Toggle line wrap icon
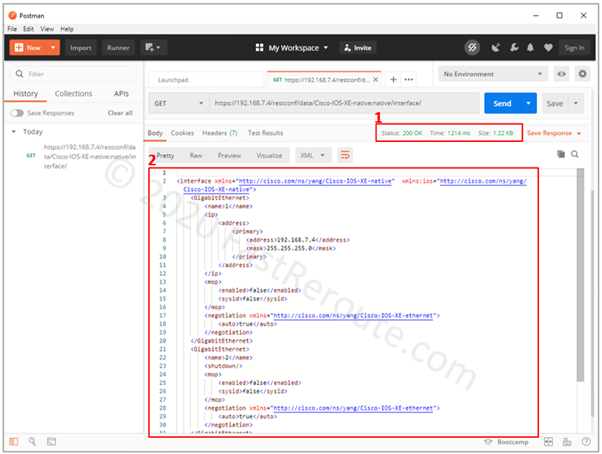602x454 pixels. coord(345,155)
